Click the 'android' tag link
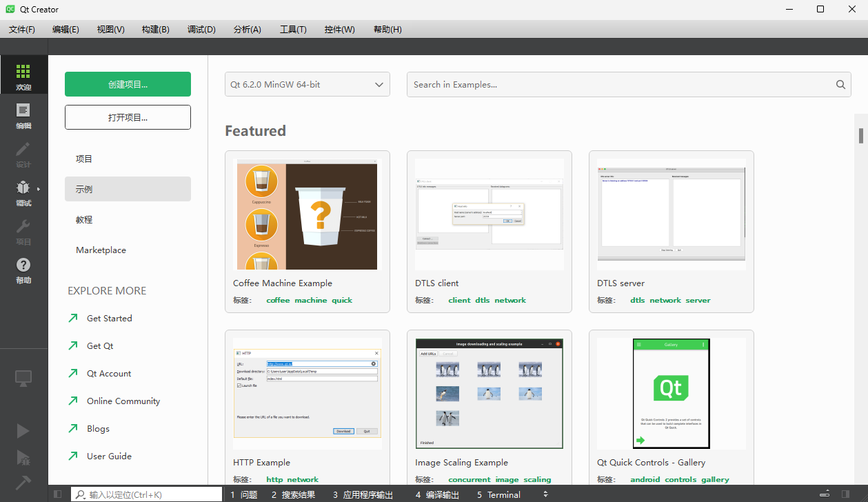The width and height of the screenshot is (868, 502). pyautogui.click(x=645, y=479)
